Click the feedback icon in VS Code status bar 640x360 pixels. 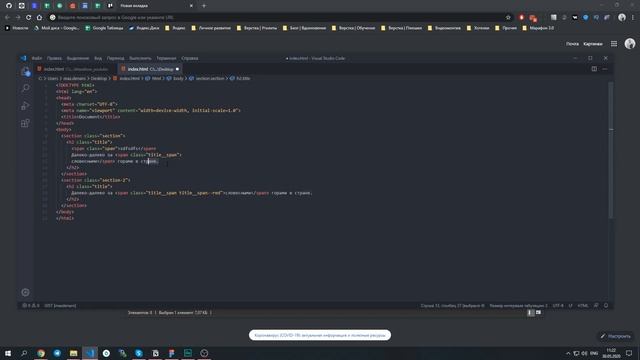click(596, 305)
